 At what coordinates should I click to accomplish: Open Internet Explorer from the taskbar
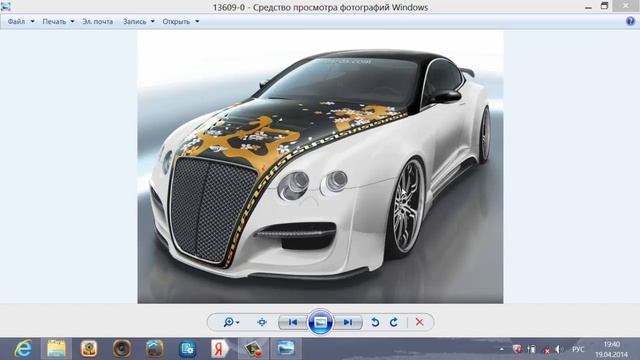[23, 349]
